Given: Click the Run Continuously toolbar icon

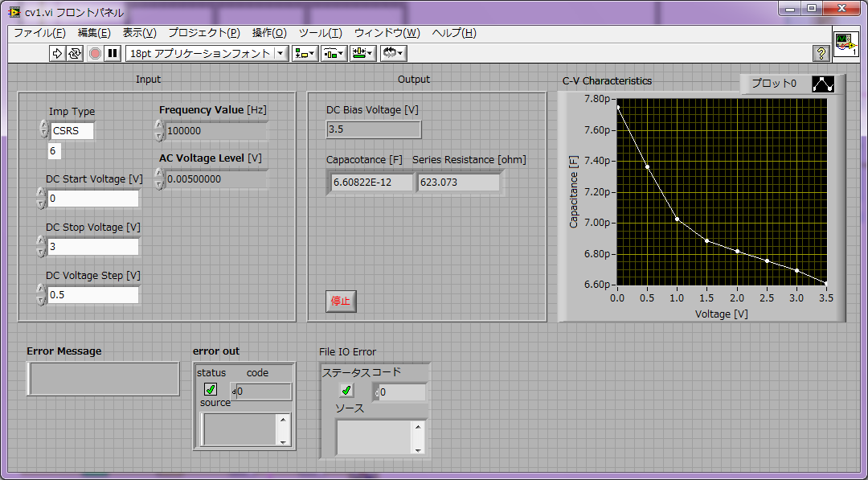Looking at the screenshot, I should point(75,53).
